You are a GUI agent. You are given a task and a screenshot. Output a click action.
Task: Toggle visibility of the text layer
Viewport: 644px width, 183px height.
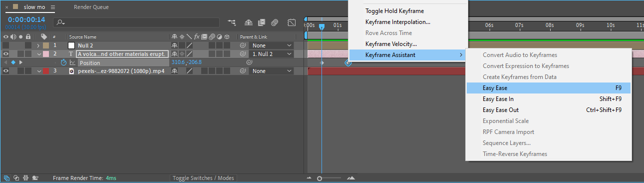point(6,54)
